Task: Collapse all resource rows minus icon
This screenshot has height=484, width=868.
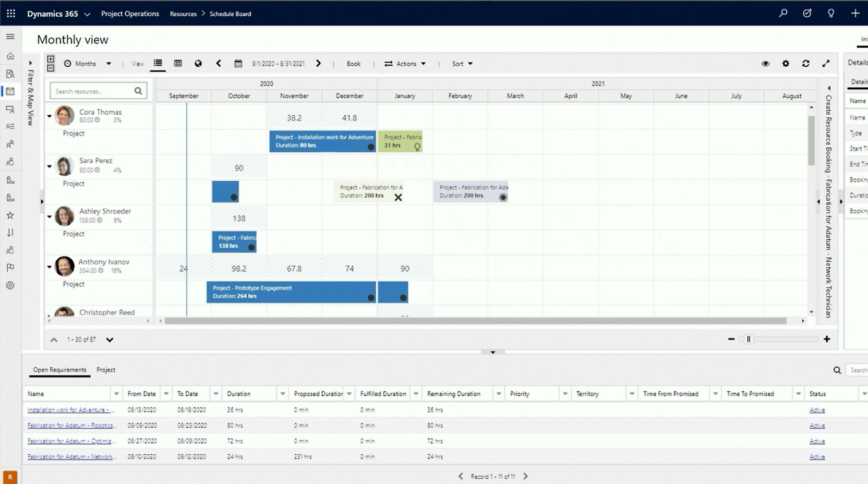Action: (51, 68)
